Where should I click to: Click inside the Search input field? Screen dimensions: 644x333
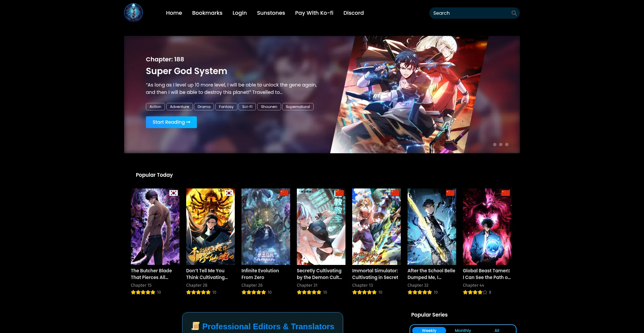[470, 13]
